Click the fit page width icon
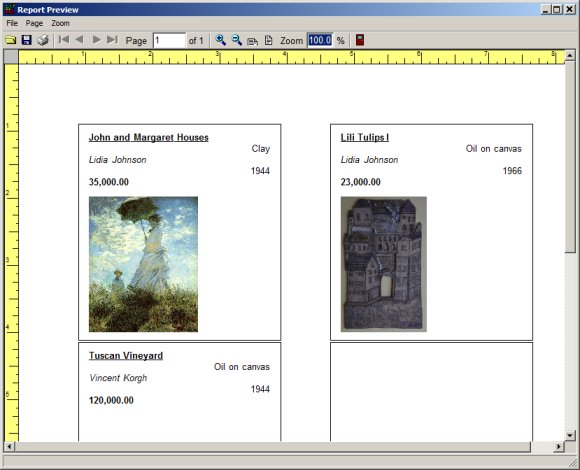Image resolution: width=580 pixels, height=470 pixels. pos(253,41)
